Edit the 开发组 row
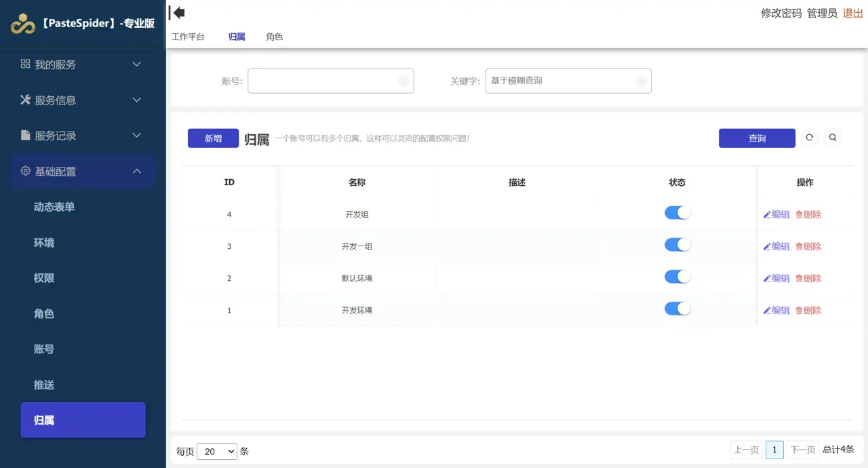 point(776,214)
